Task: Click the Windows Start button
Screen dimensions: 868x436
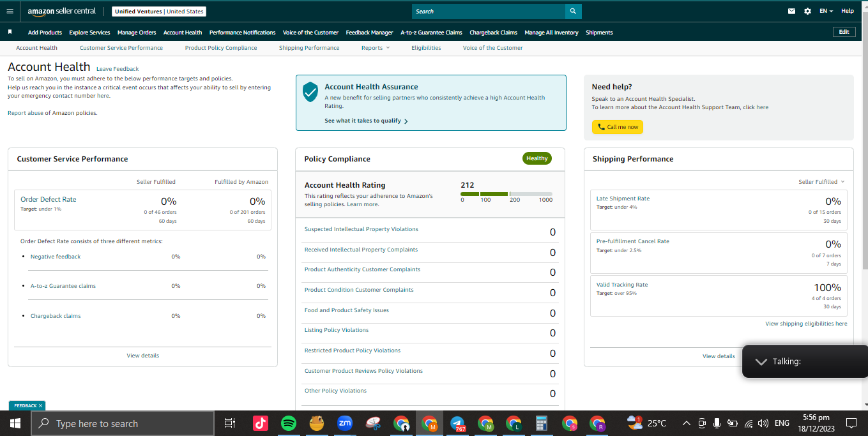Action: click(x=15, y=423)
